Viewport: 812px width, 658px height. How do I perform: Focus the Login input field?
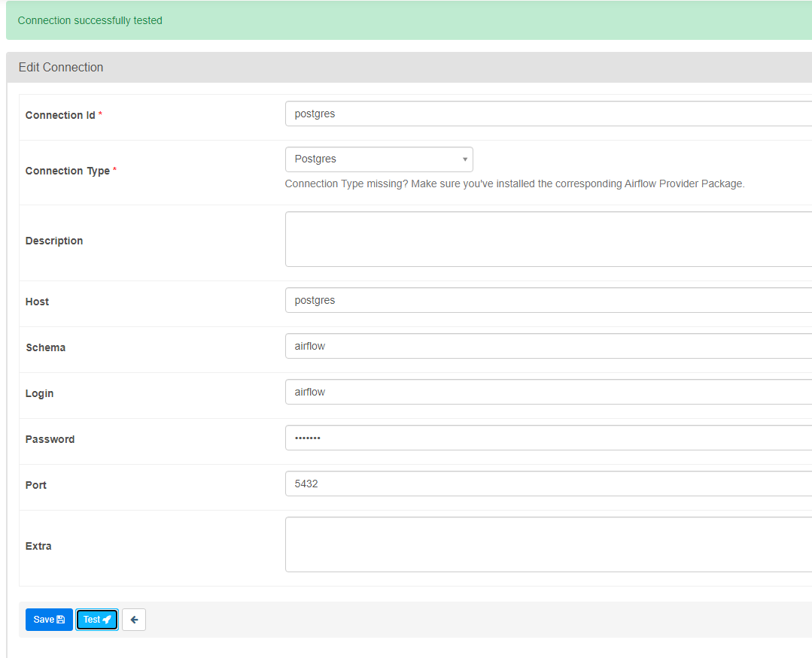[x=548, y=392]
